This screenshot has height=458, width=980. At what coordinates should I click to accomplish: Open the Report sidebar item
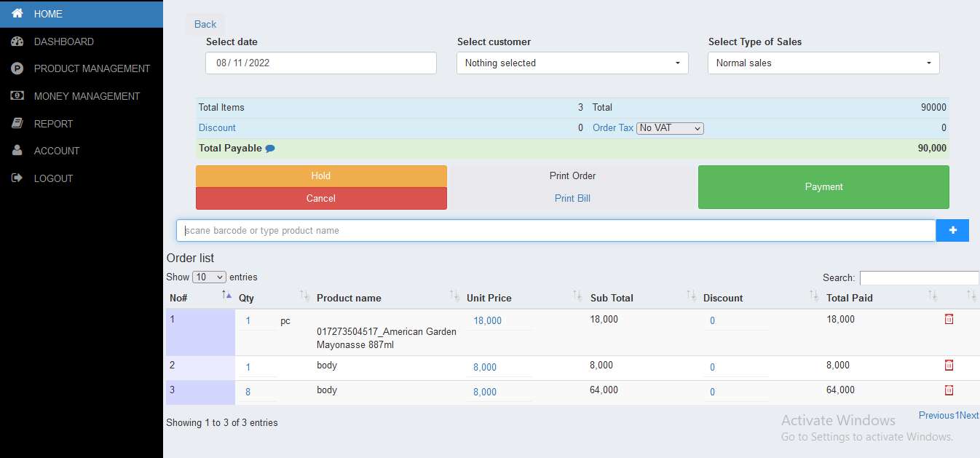pos(53,124)
